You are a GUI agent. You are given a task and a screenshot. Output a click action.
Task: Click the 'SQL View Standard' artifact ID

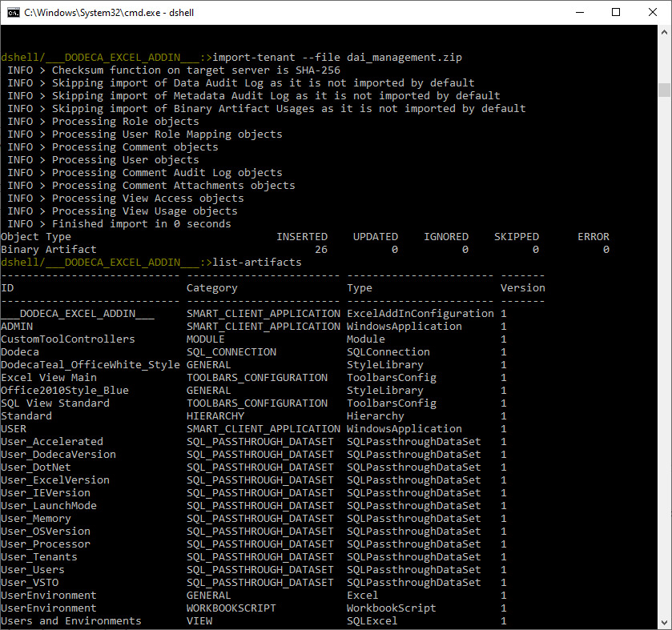pyautogui.click(x=55, y=403)
